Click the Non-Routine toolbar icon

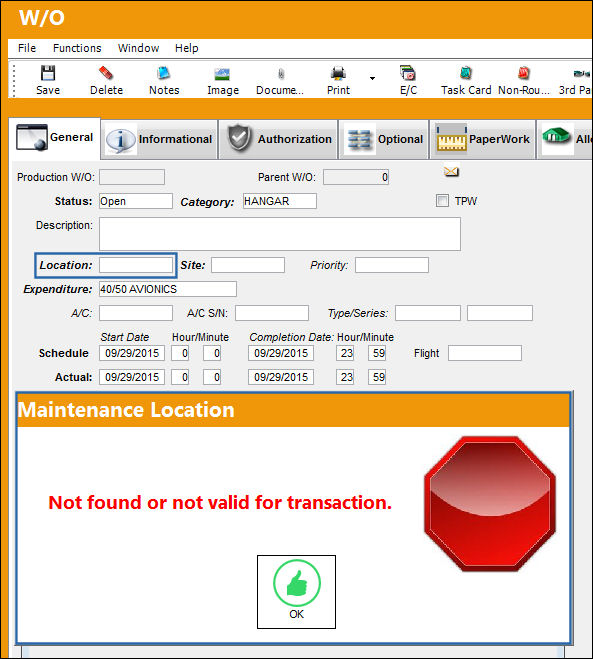523,74
